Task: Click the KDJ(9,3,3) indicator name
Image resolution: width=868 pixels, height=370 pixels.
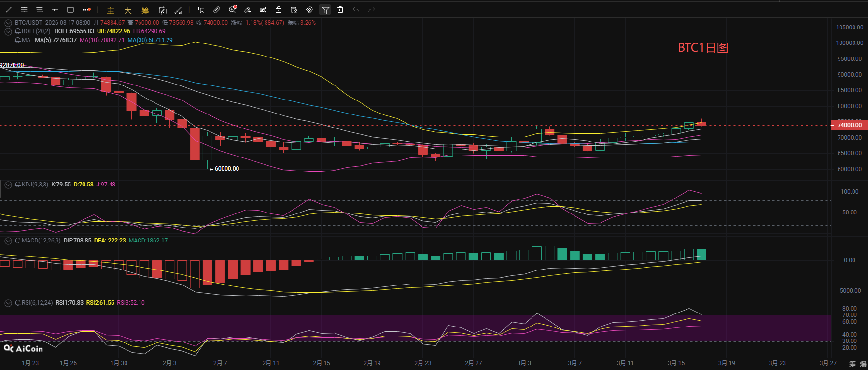Action: point(35,185)
